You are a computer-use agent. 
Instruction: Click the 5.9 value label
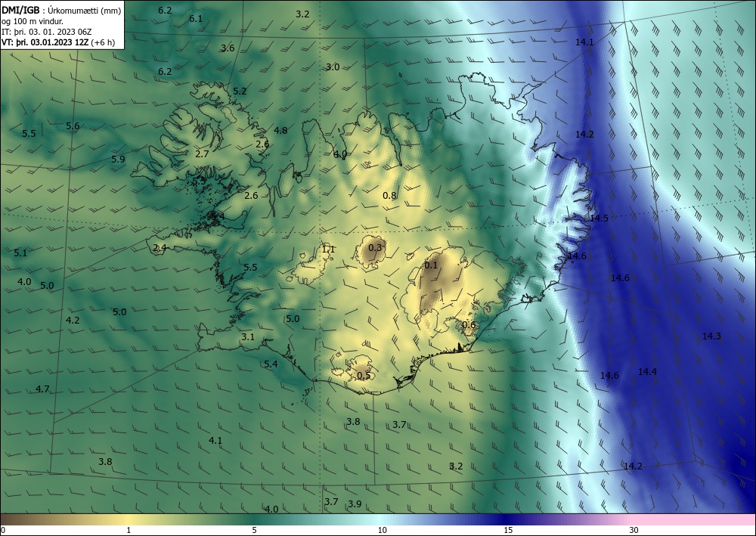coord(118,159)
